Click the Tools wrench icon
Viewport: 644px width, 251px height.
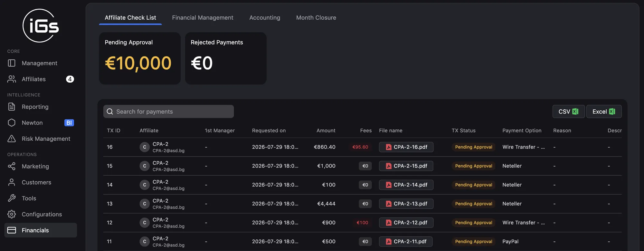12,198
